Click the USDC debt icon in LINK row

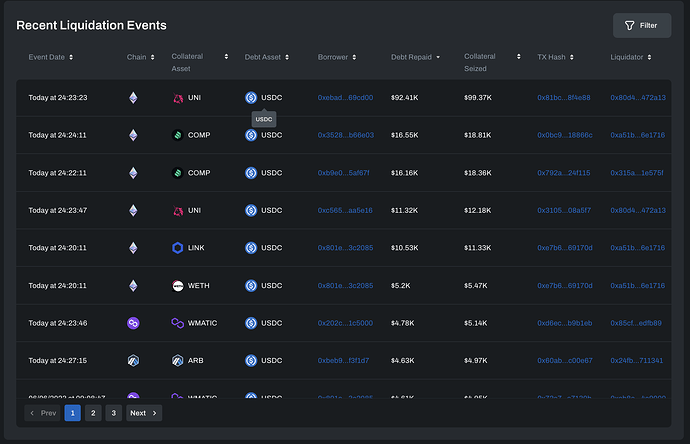point(251,248)
